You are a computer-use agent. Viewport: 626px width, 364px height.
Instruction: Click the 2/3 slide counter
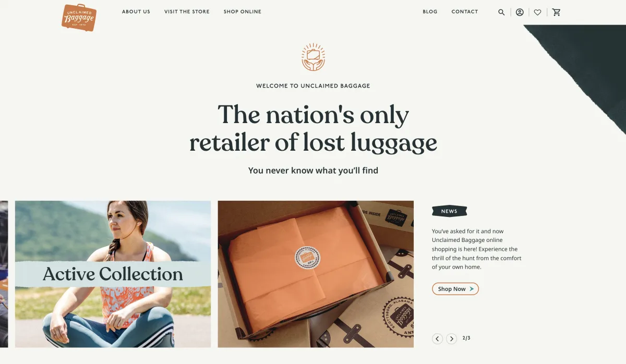tap(466, 338)
